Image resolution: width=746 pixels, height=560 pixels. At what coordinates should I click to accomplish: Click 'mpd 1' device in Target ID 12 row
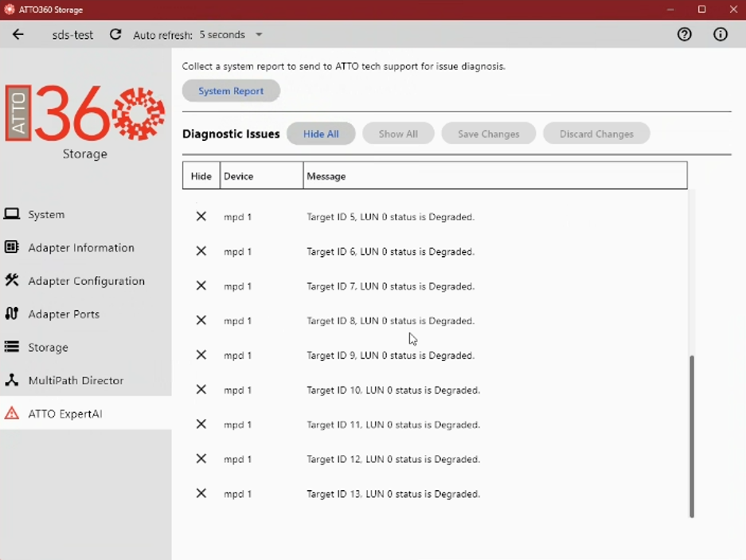pos(237,459)
